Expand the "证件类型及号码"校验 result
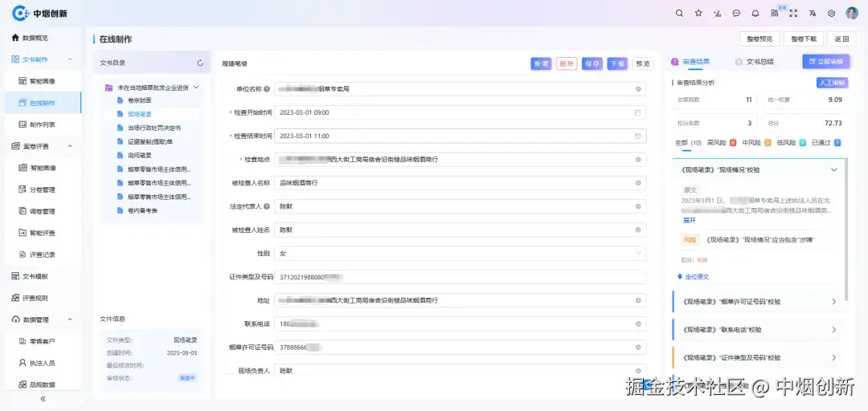This screenshot has height=411, width=868. (834, 358)
